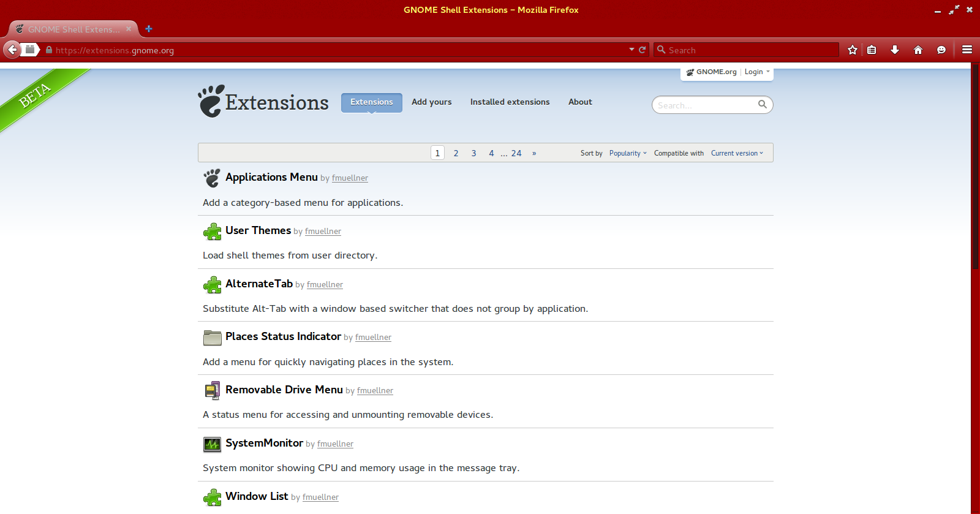Go to results page 2
This screenshot has width=980, height=514.
pyautogui.click(x=456, y=153)
